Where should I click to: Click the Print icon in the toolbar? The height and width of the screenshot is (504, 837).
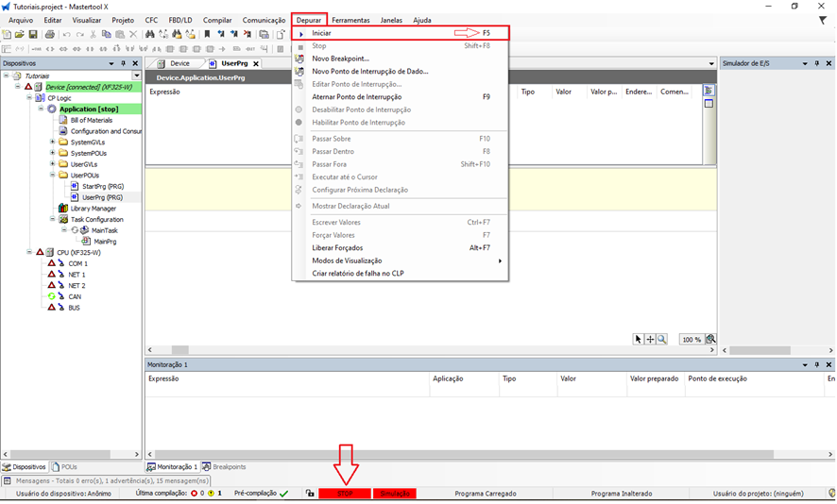click(48, 35)
